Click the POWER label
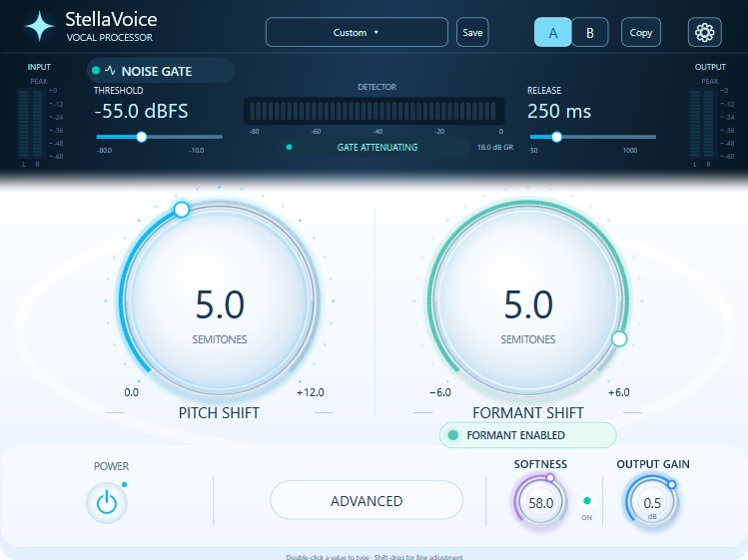 tap(111, 466)
